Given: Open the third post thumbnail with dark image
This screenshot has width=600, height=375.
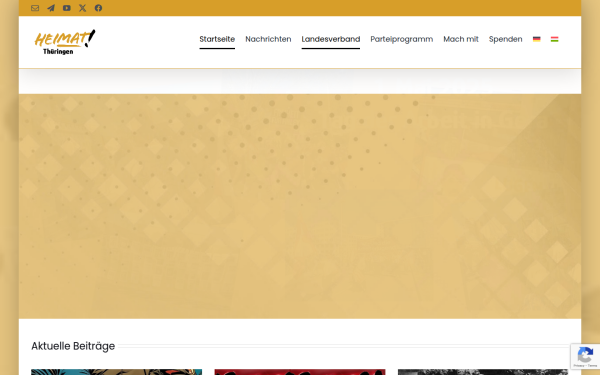Looking at the screenshot, I should (483, 372).
